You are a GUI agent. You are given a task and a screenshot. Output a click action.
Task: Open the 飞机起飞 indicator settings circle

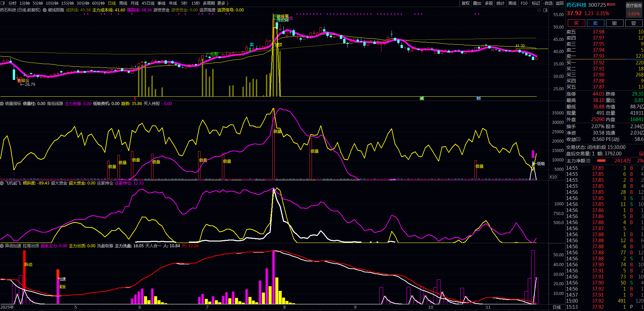(2, 183)
